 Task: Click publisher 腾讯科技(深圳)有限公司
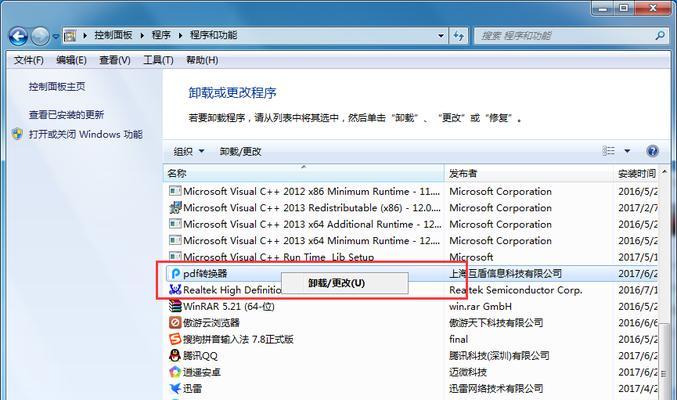coord(499,356)
